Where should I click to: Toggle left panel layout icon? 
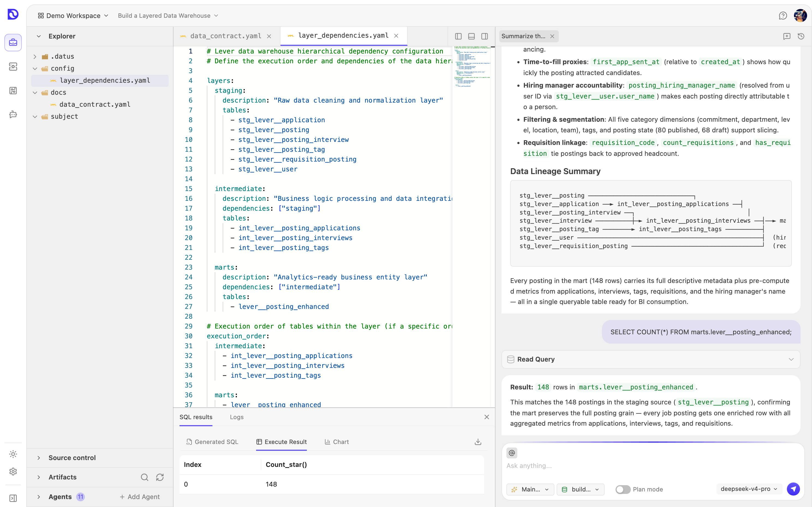pos(458,36)
